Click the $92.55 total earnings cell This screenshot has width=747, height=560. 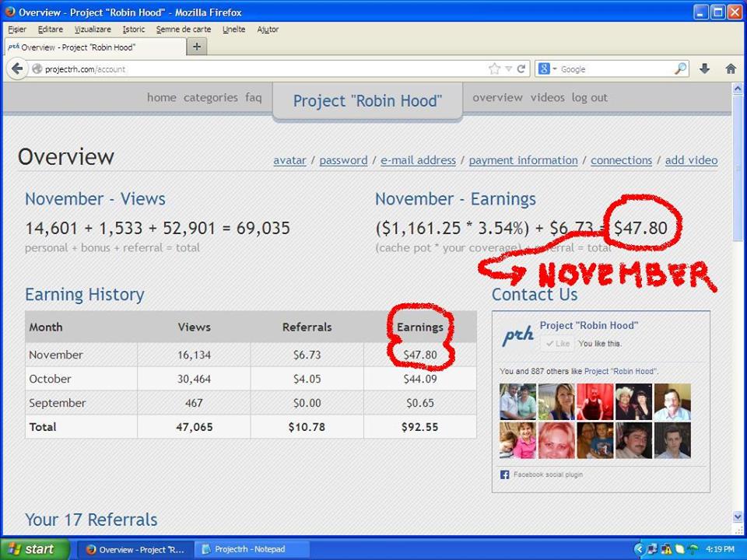[419, 427]
